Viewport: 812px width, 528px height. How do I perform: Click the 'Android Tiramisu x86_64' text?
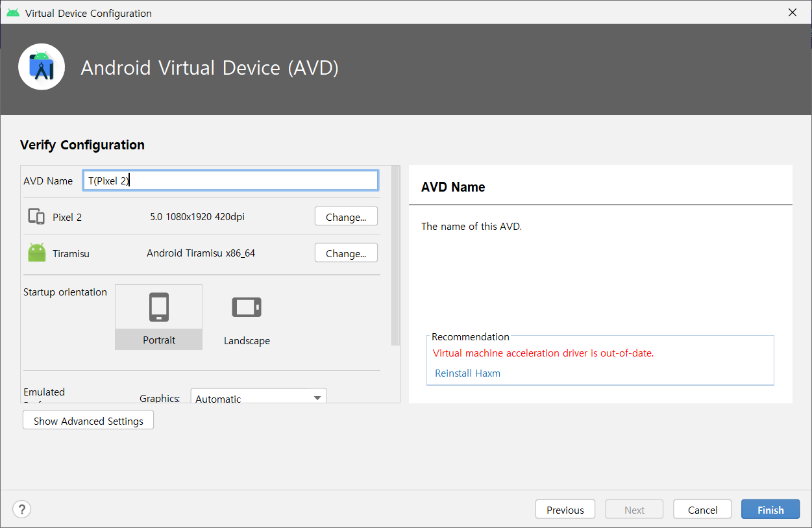click(x=201, y=253)
